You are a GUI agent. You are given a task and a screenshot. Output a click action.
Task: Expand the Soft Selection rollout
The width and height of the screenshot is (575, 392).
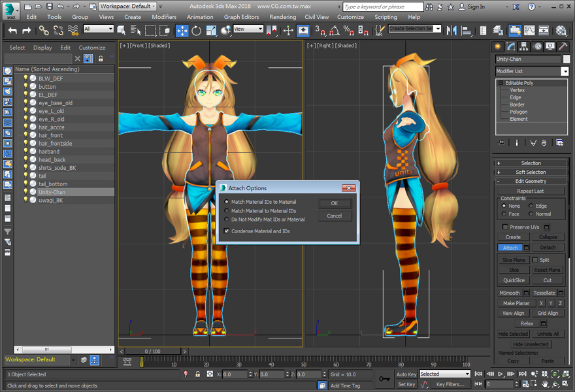pos(531,172)
